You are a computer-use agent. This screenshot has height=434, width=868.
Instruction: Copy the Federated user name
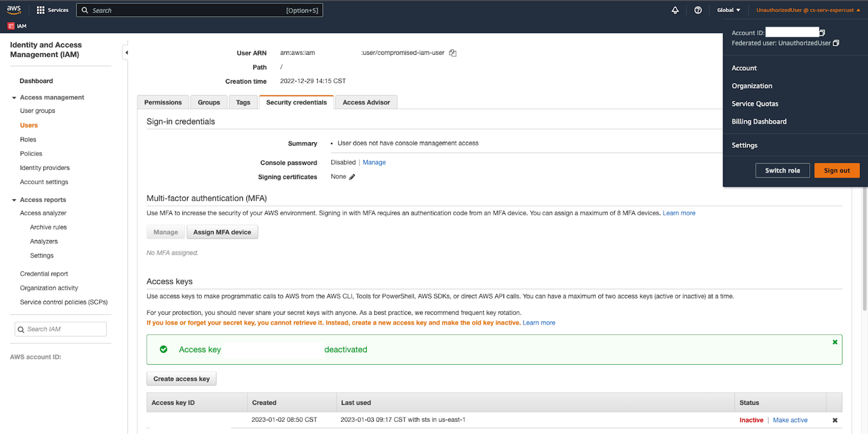(x=836, y=43)
